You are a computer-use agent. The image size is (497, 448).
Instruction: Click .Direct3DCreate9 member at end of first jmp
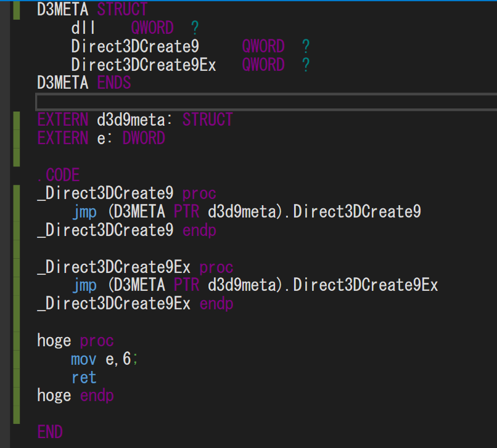(x=353, y=211)
